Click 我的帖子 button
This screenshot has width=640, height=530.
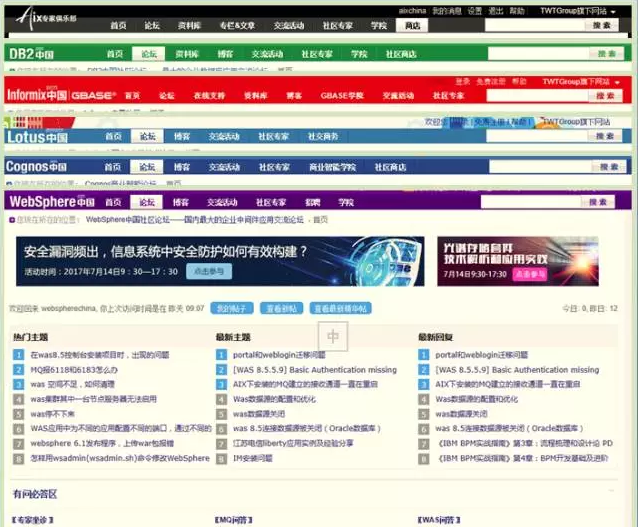(232, 308)
